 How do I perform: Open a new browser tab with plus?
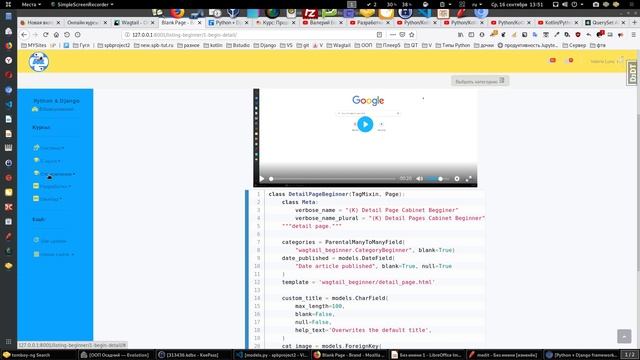pos(634,23)
